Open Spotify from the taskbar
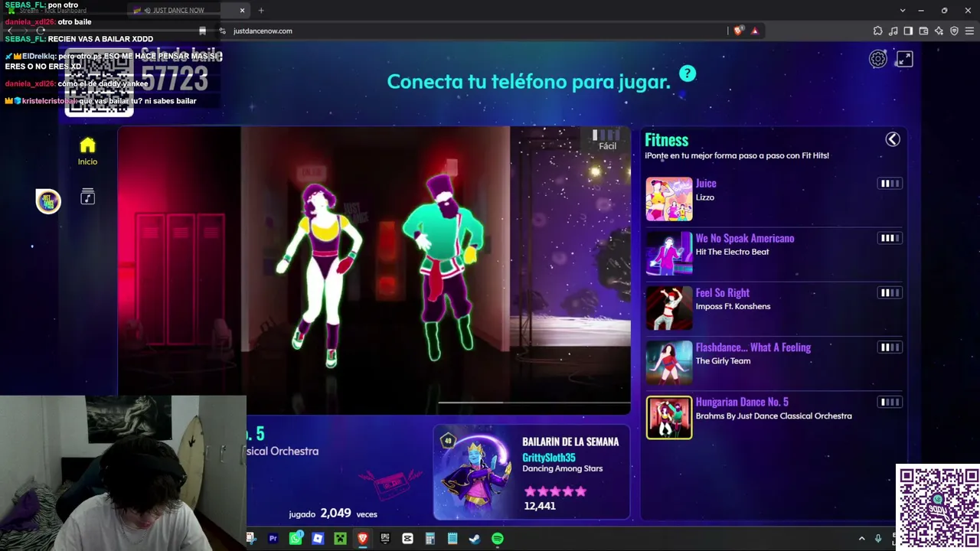 pyautogui.click(x=498, y=539)
